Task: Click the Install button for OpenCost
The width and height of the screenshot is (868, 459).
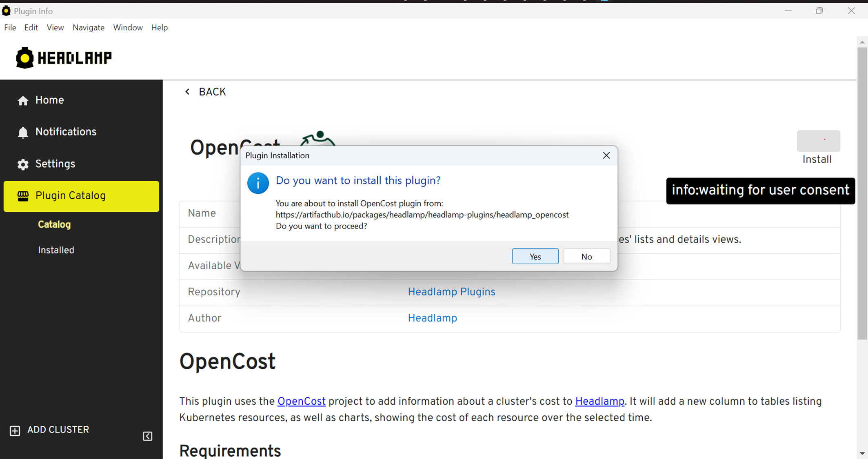Action: coord(818,141)
